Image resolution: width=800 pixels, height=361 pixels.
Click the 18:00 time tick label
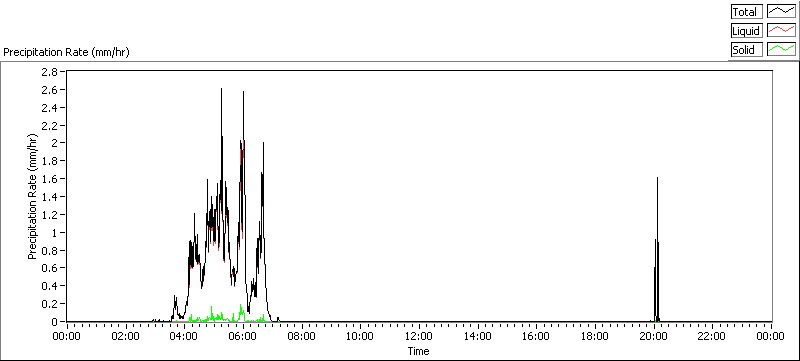pyautogui.click(x=595, y=336)
